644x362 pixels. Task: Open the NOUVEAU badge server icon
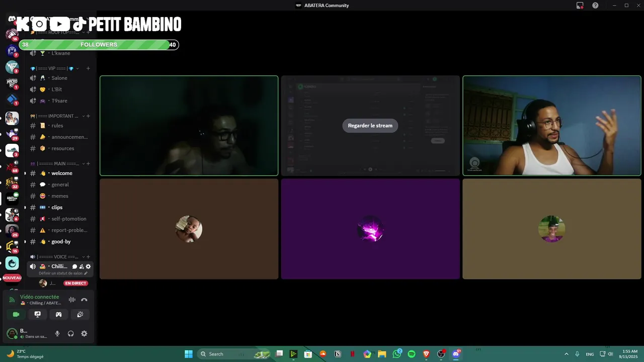pyautogui.click(x=12, y=278)
